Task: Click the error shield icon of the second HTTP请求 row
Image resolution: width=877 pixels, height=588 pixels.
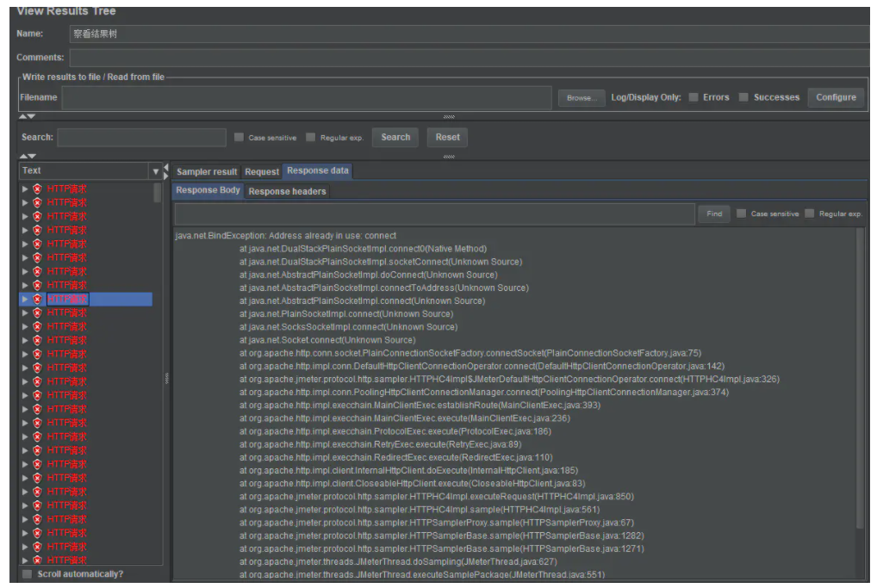Action: tap(37, 202)
